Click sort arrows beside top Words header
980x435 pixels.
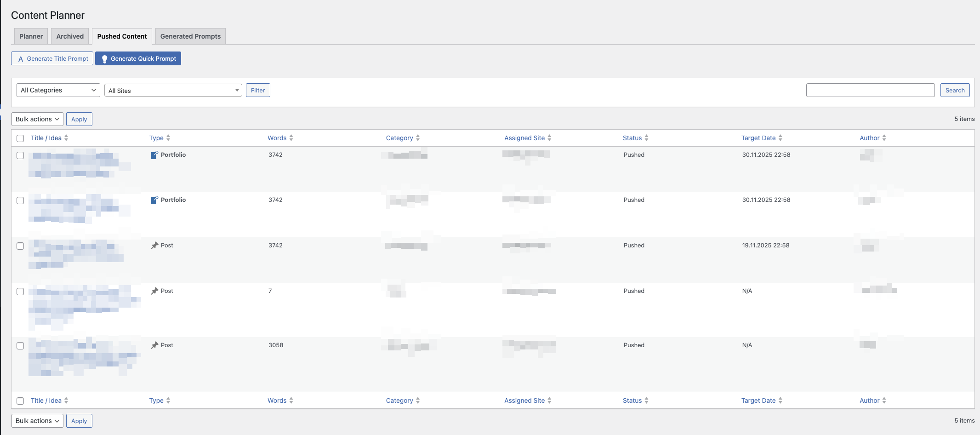click(291, 138)
